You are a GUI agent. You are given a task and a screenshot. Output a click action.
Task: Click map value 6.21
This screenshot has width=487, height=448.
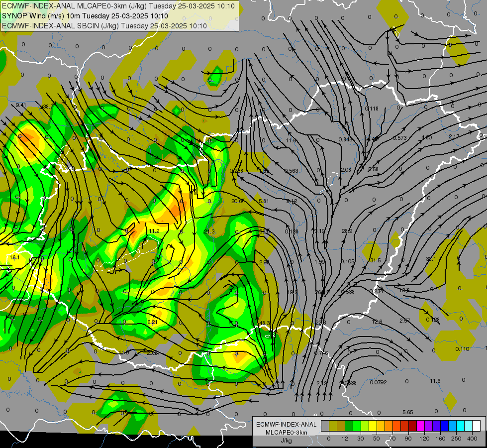(x=152, y=322)
